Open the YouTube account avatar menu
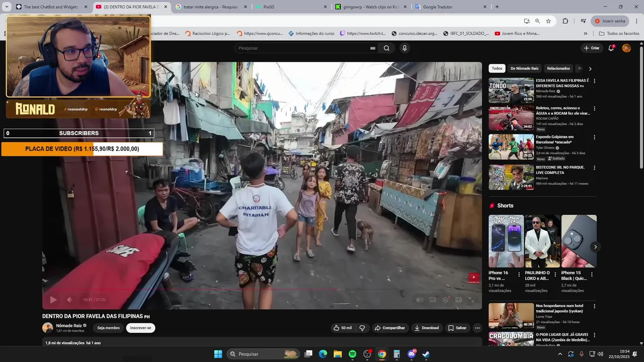Screen dimensions: 644x362 pyautogui.click(x=626, y=48)
